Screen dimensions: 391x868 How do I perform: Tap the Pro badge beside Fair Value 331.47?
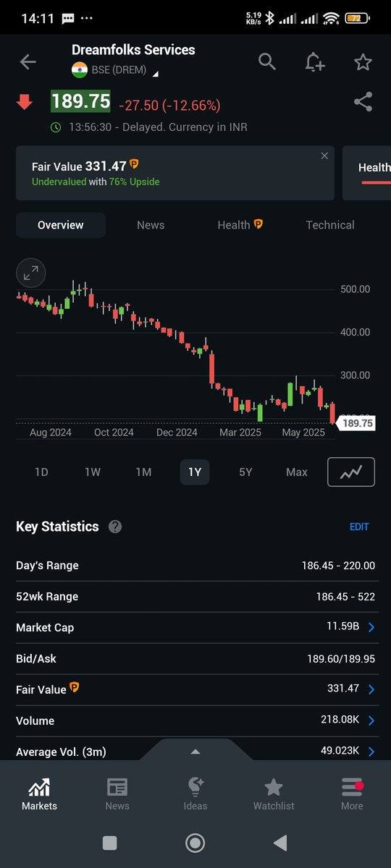[134, 166]
